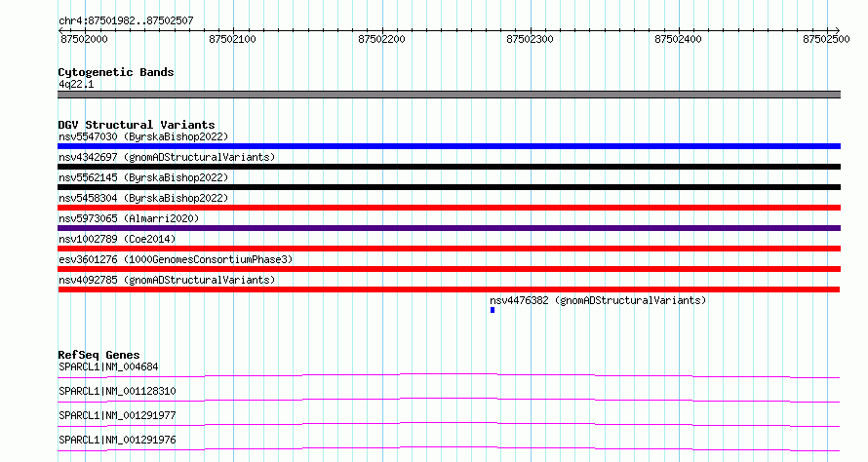Viewport: 868px width, 462px height.
Task: Click ruler position 87502500
Action: point(826,39)
